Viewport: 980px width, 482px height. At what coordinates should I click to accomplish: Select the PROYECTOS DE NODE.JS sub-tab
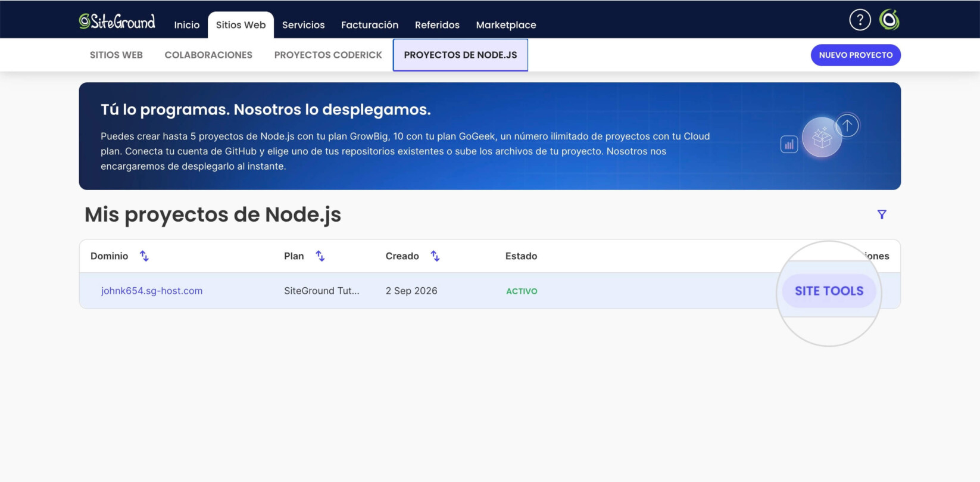pos(460,55)
